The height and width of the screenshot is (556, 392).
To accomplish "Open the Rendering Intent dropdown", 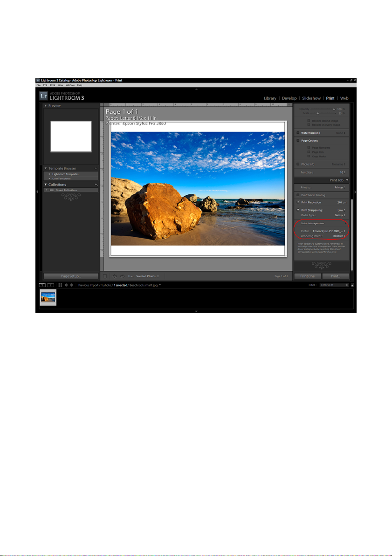I will [339, 236].
